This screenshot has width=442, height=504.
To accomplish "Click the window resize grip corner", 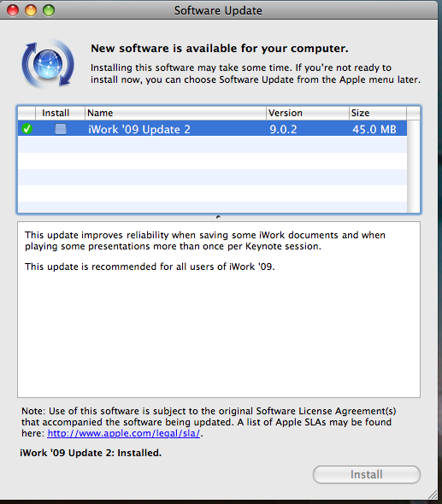I will tap(432, 495).
